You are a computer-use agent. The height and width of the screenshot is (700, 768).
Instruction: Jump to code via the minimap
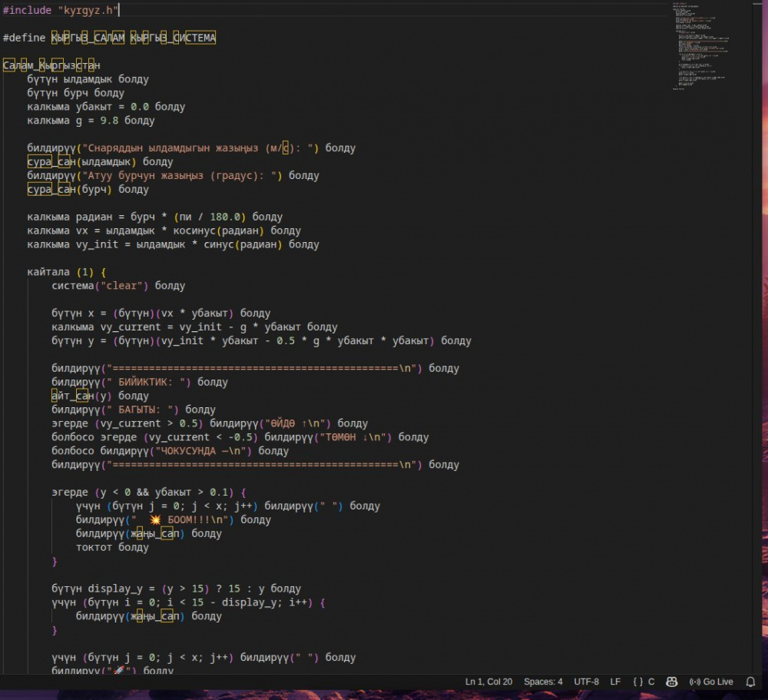pyautogui.click(x=703, y=46)
